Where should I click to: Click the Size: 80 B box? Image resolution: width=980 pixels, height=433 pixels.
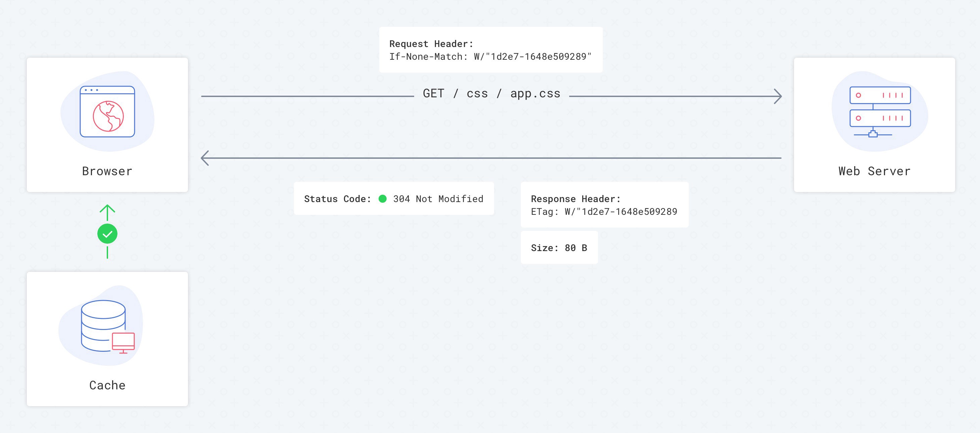tap(559, 248)
